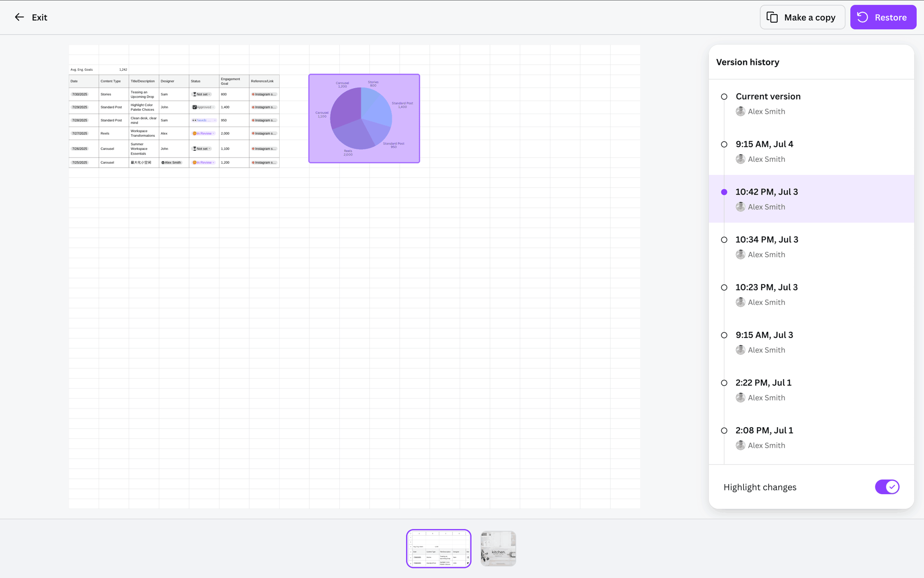
Task: Open In Review status dropdown for 7/25/2025 row
Action: [204, 163]
